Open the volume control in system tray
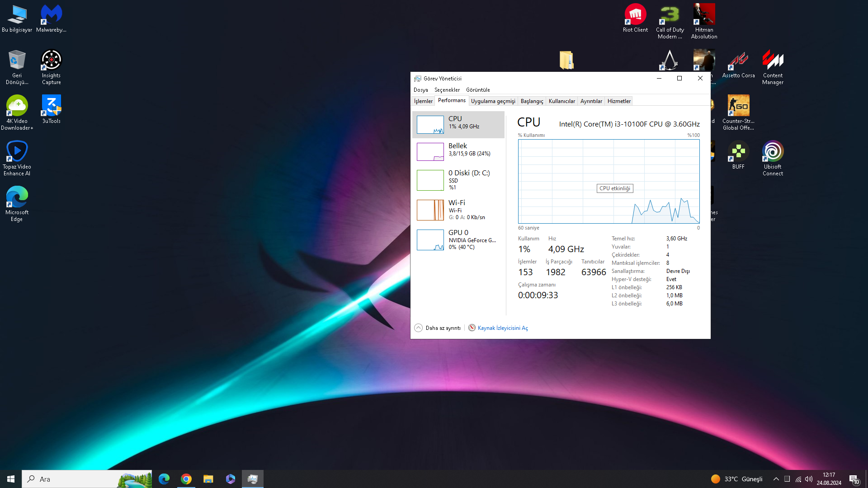This screenshot has width=868, height=488. pos(809,479)
